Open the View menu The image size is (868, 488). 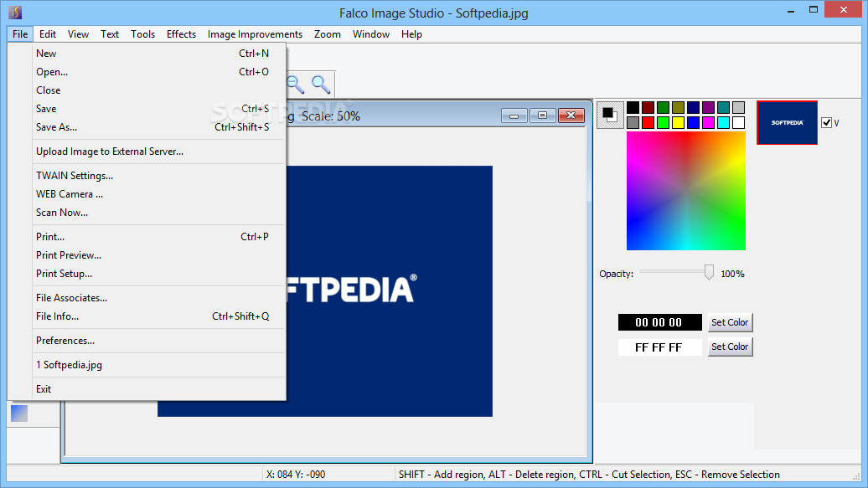point(78,34)
